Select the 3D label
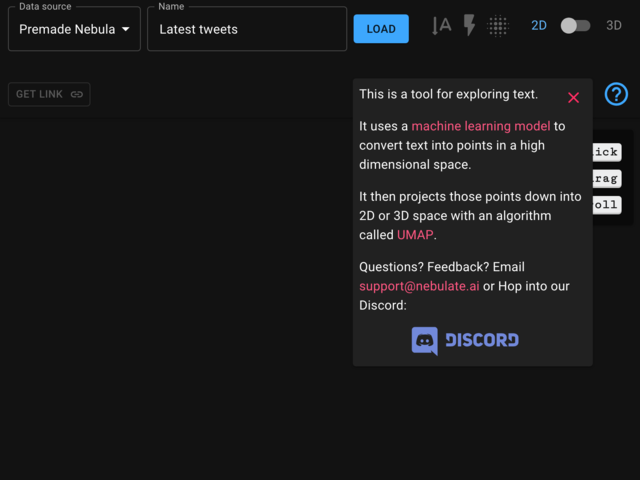 pyautogui.click(x=613, y=26)
